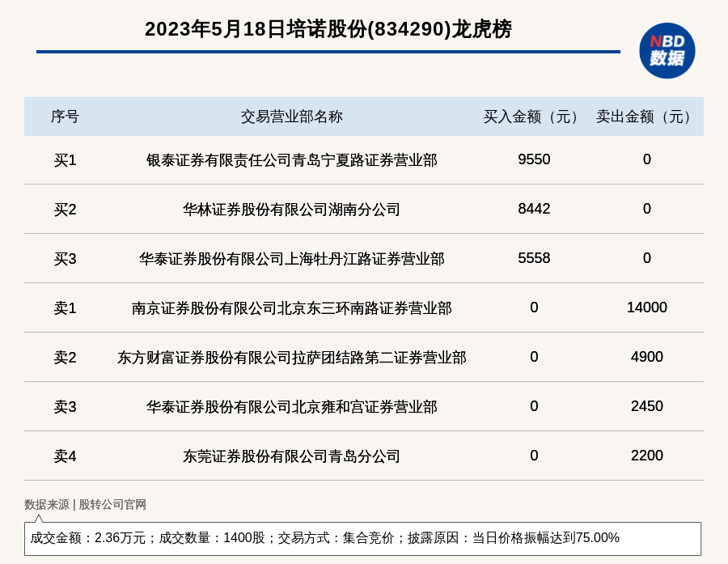Click the buy amount 8442

(534, 209)
